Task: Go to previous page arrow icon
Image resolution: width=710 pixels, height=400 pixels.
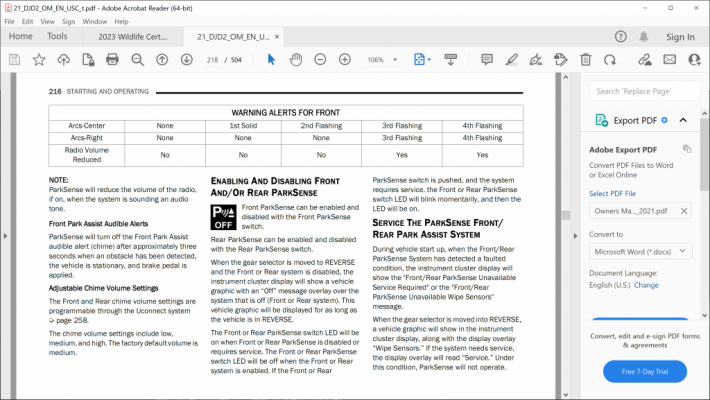Action: coord(162,59)
